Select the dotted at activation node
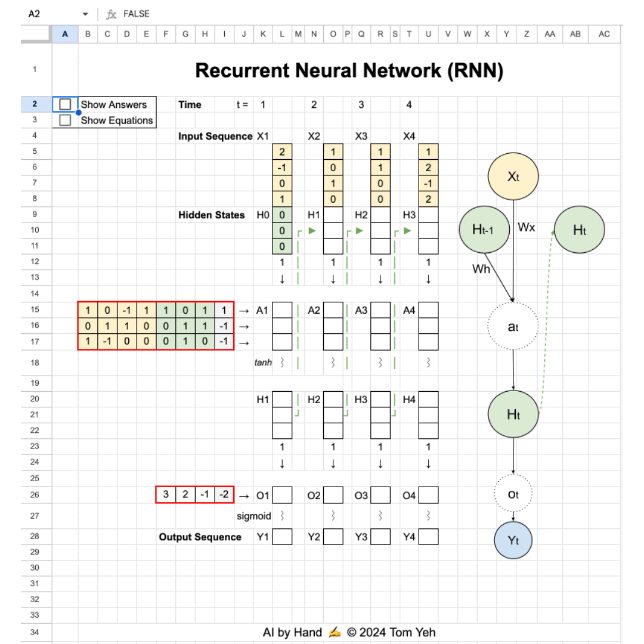644x644 pixels. point(513,326)
